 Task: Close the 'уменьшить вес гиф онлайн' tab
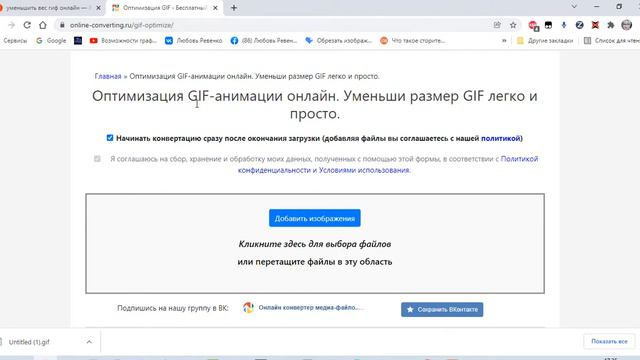[98, 8]
